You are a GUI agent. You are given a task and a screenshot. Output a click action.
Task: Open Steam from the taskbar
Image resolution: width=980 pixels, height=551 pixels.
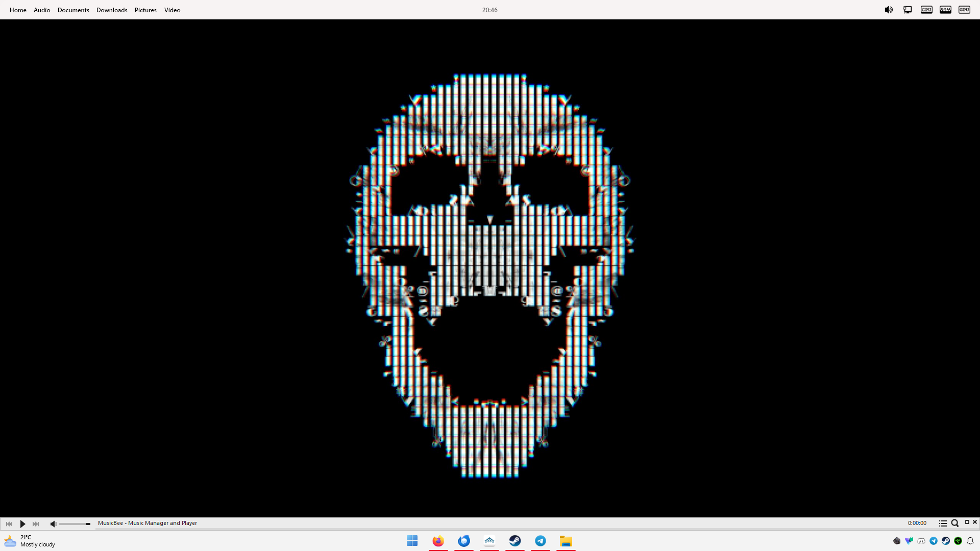click(514, 541)
